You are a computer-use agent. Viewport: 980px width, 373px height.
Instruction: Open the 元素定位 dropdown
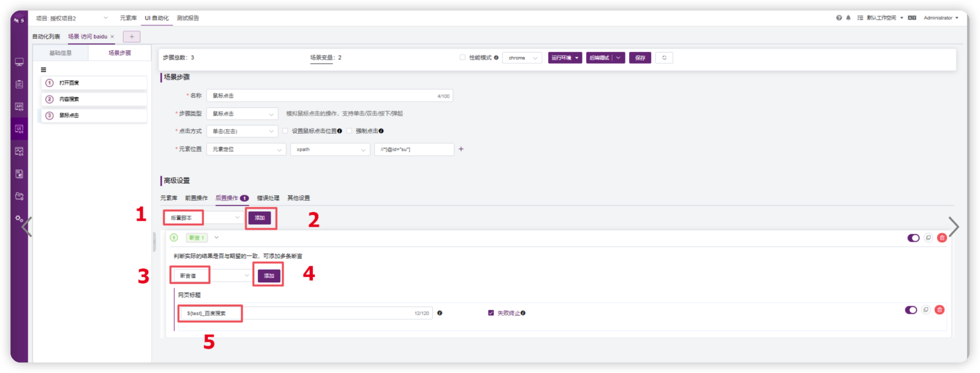(246, 149)
